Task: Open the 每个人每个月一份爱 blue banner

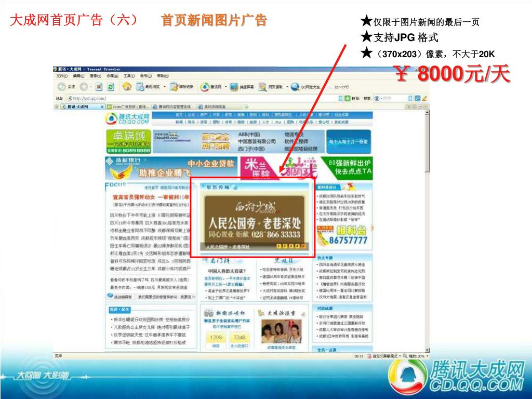Action: 349,141
